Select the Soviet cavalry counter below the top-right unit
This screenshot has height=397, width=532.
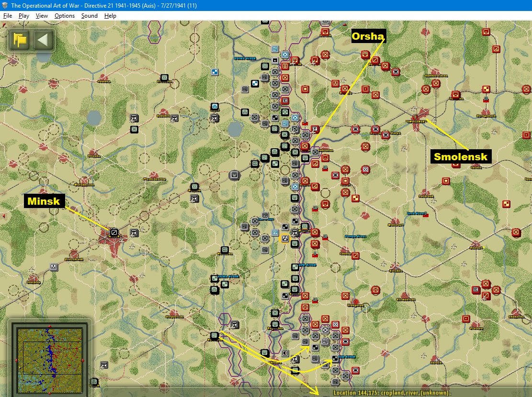[496, 49]
